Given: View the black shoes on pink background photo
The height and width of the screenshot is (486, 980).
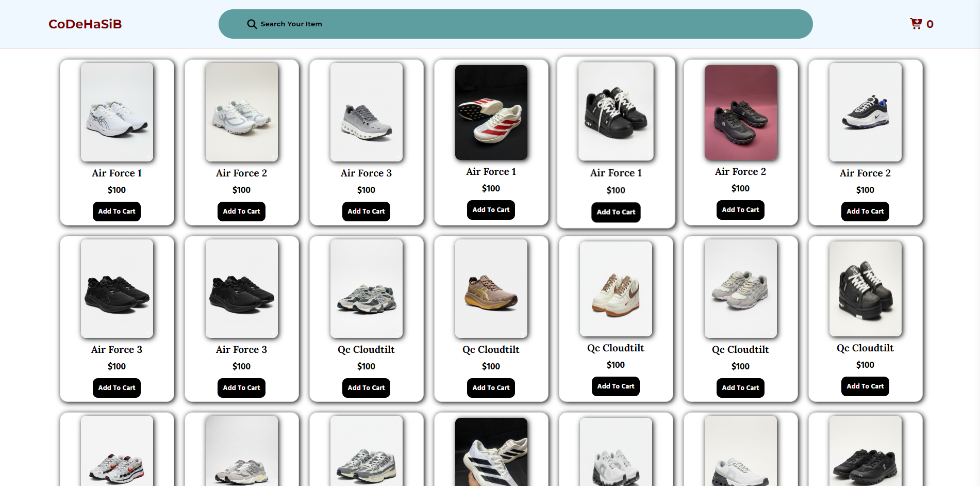Looking at the screenshot, I should 740,112.
